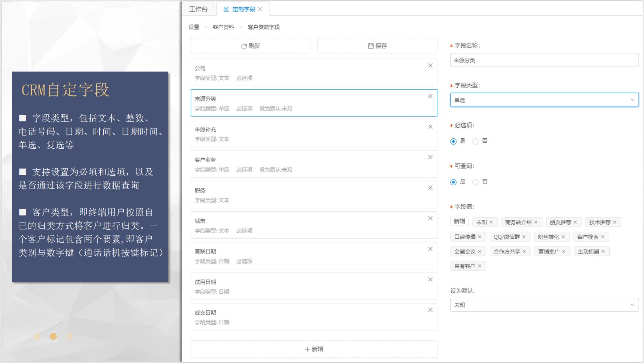Image resolution: width=644 pixels, height=363 pixels.
Task: Remove the 主动拓展 value tag
Action: tap(603, 252)
